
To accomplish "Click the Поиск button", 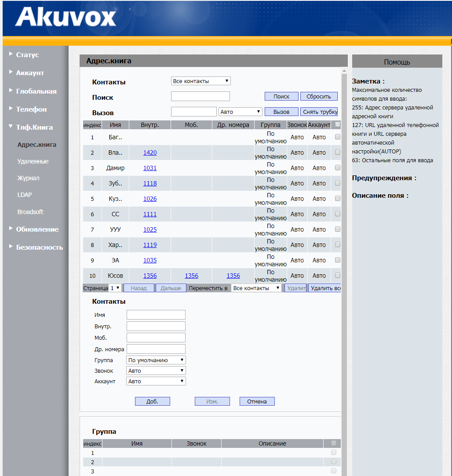I will pyautogui.click(x=281, y=96).
